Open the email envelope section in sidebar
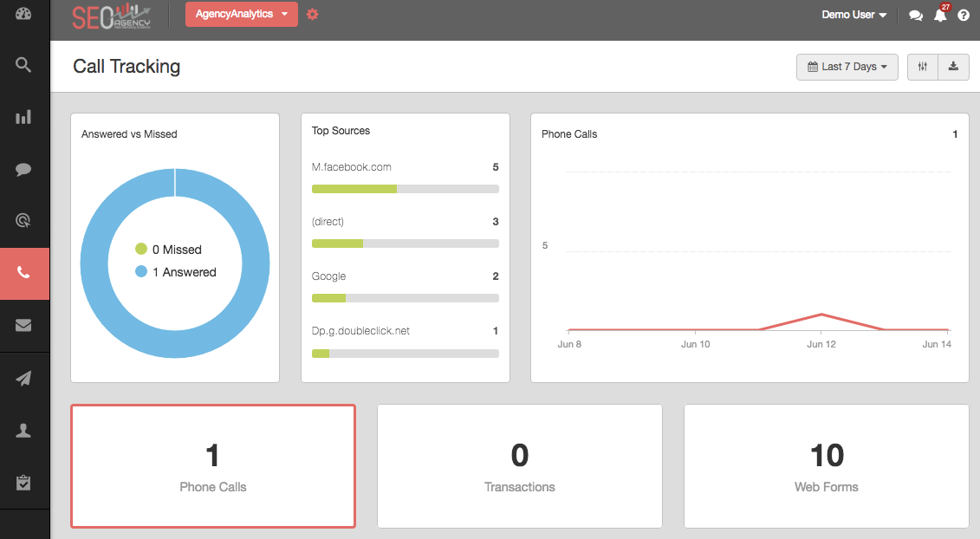This screenshot has width=980, height=539. coord(24,325)
